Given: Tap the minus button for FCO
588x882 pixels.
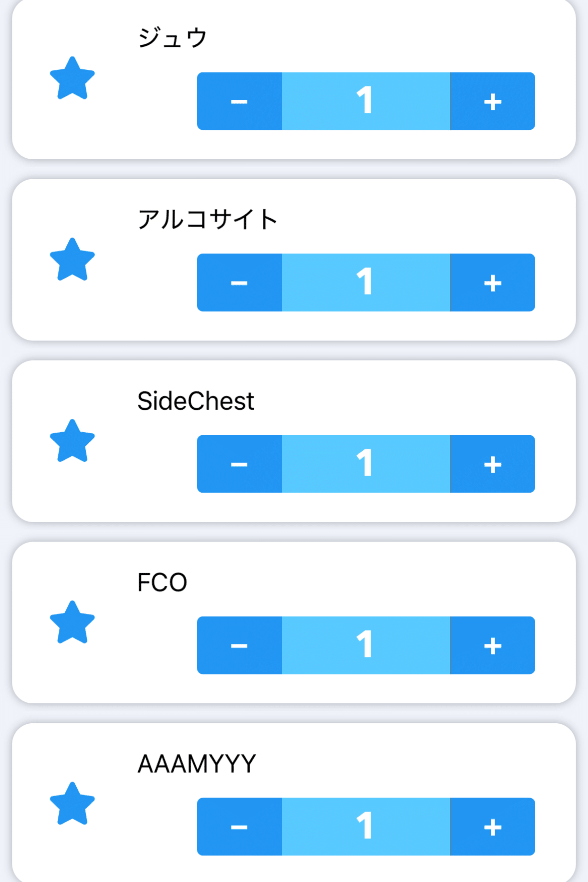Looking at the screenshot, I should (x=239, y=645).
